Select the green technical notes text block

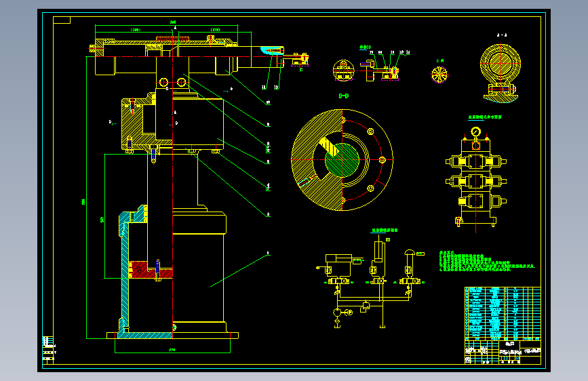tap(486, 262)
